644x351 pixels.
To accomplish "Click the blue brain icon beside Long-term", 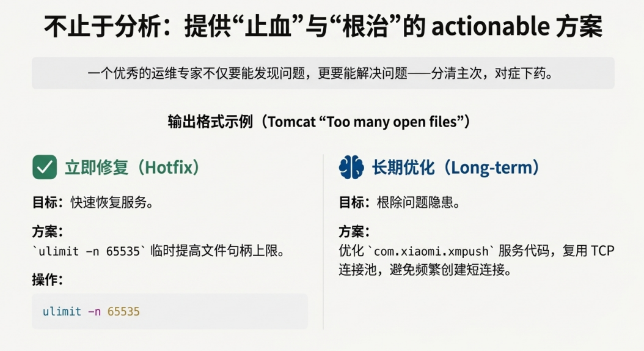I will click(351, 167).
